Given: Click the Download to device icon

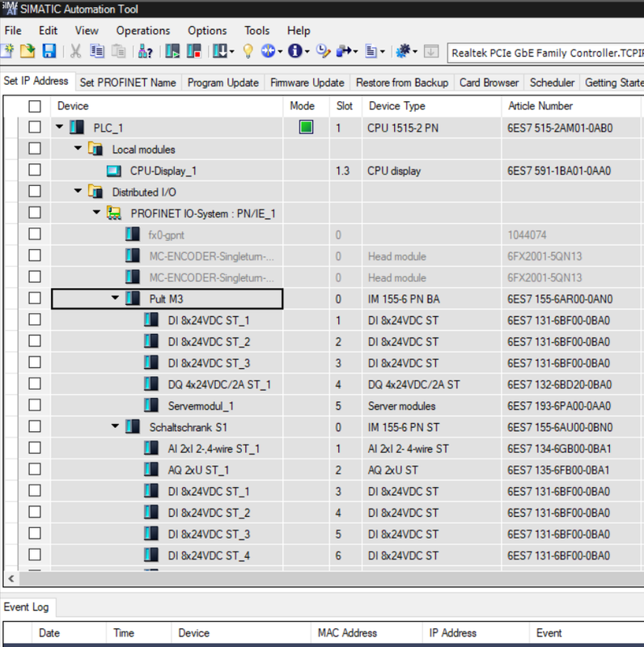Looking at the screenshot, I should click(220, 51).
